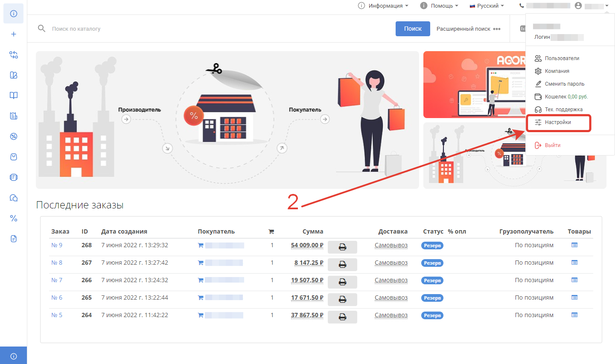
Task: Expand the Информация dropdown
Action: (x=383, y=6)
